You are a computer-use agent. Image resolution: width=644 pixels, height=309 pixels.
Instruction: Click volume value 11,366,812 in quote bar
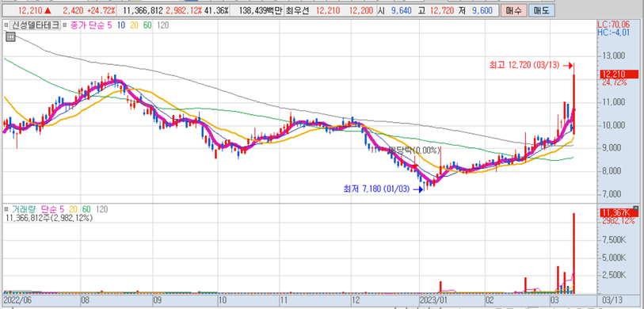tap(143, 10)
